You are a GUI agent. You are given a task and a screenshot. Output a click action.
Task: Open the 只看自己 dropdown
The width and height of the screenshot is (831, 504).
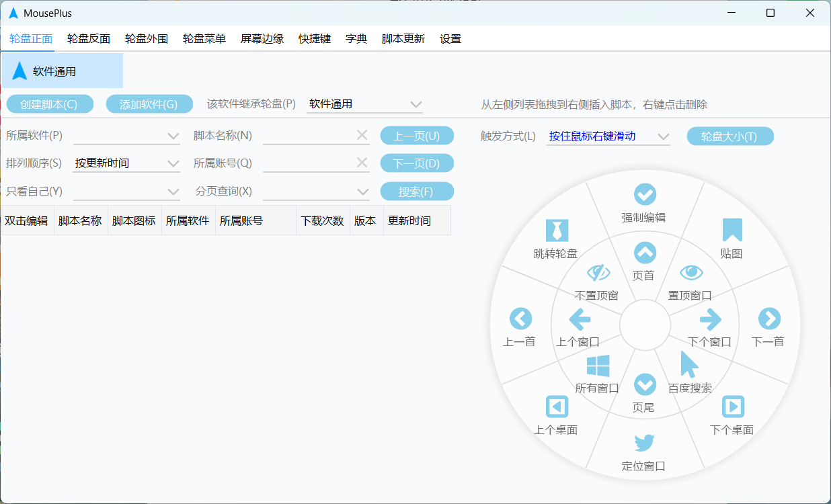tap(126, 192)
